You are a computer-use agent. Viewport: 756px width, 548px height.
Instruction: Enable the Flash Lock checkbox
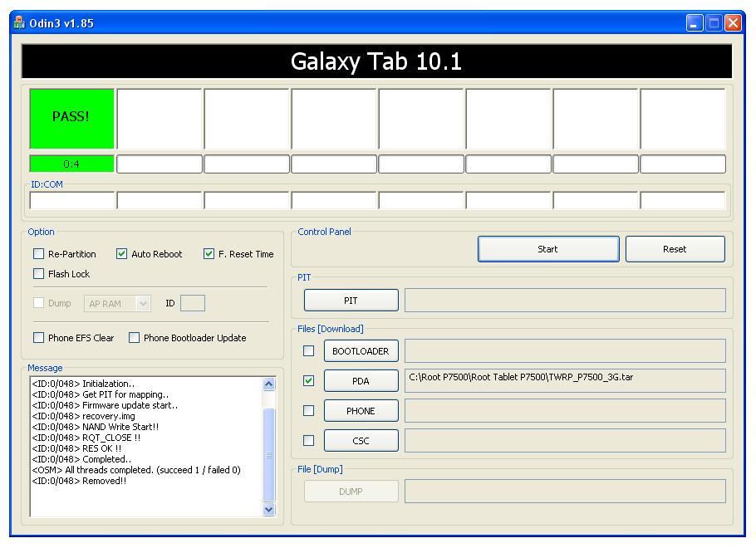(x=38, y=274)
